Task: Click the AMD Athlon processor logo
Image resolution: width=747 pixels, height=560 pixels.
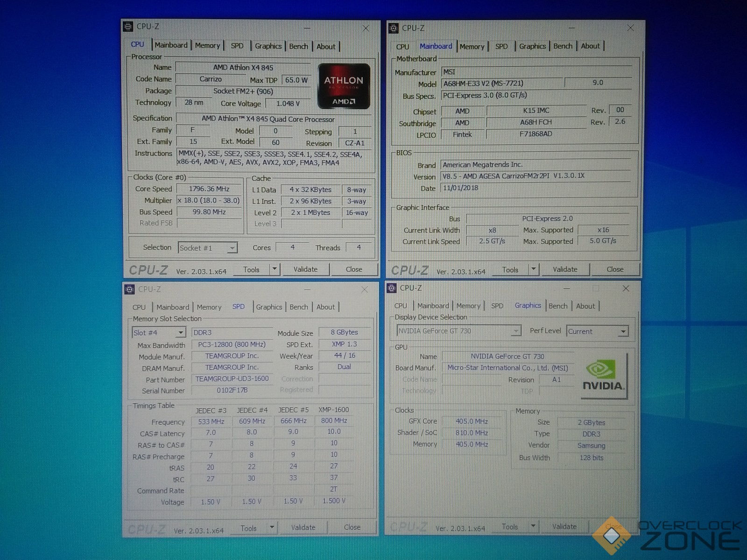Action: pos(344,86)
